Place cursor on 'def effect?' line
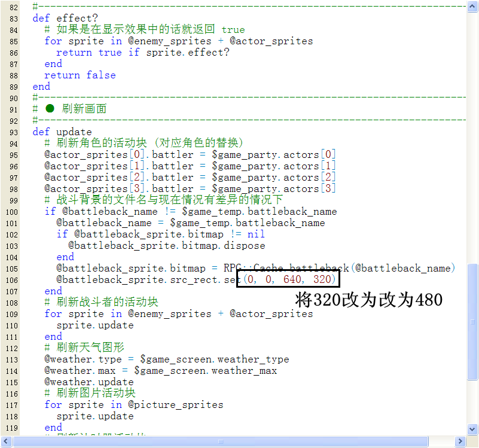Screen dimensions: 479x448 [65, 19]
